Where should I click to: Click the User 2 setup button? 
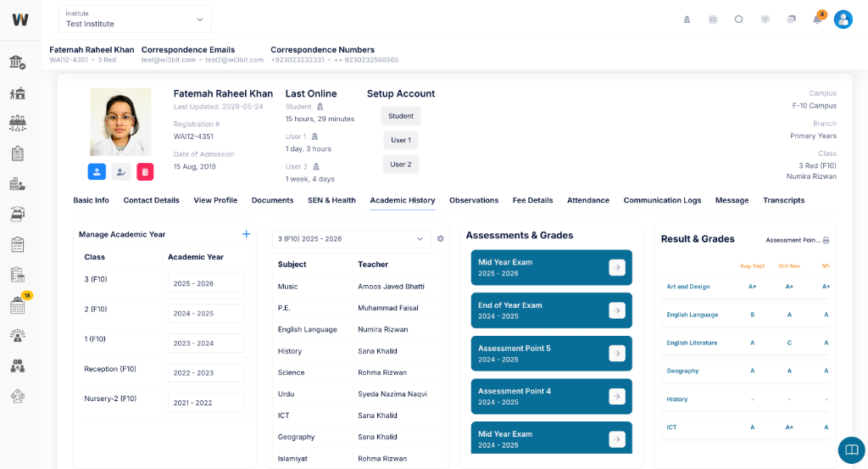[x=401, y=165]
